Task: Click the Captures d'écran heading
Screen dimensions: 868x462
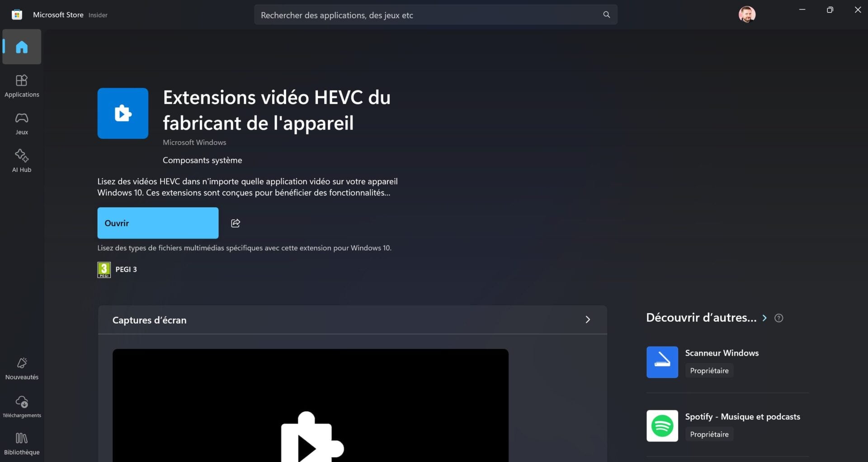Action: (x=149, y=320)
